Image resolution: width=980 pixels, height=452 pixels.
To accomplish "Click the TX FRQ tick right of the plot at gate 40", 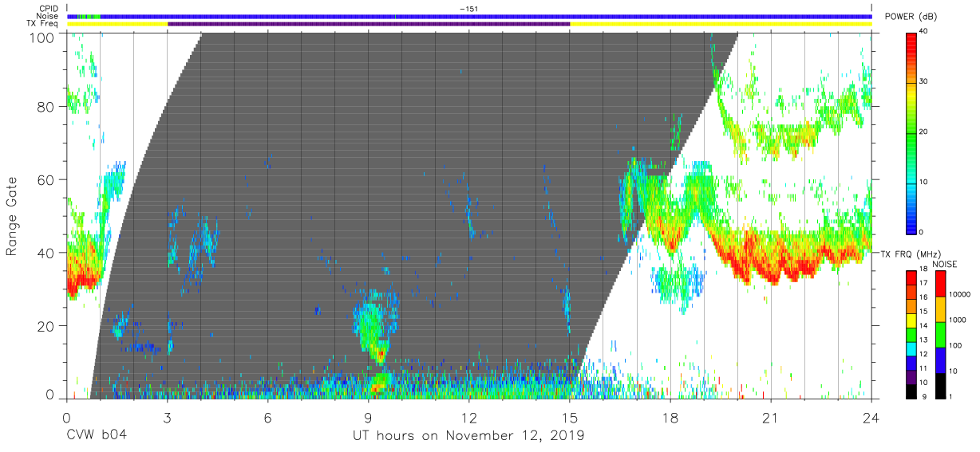I will (x=875, y=254).
